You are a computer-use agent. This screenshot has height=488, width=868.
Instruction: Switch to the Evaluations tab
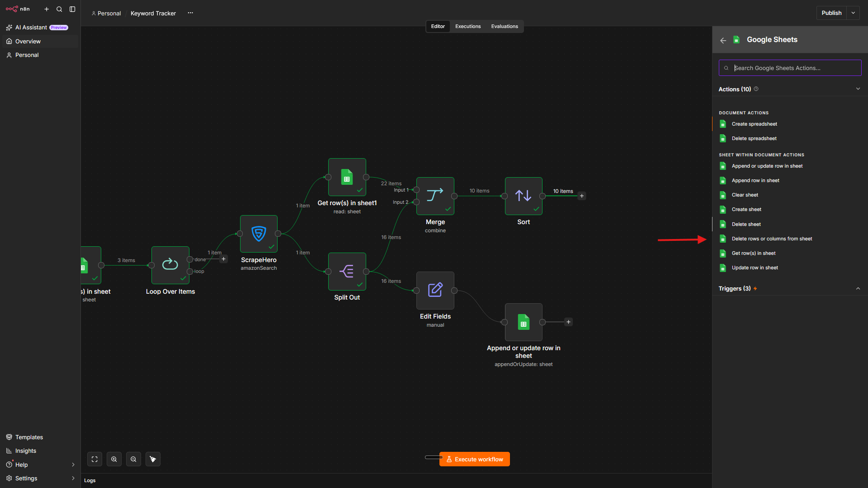(505, 26)
